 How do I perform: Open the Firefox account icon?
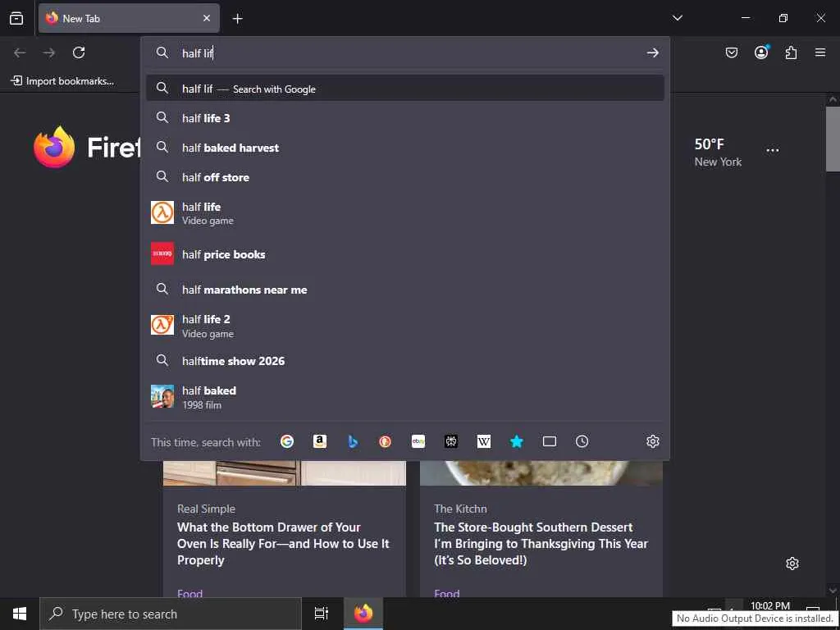tap(761, 52)
